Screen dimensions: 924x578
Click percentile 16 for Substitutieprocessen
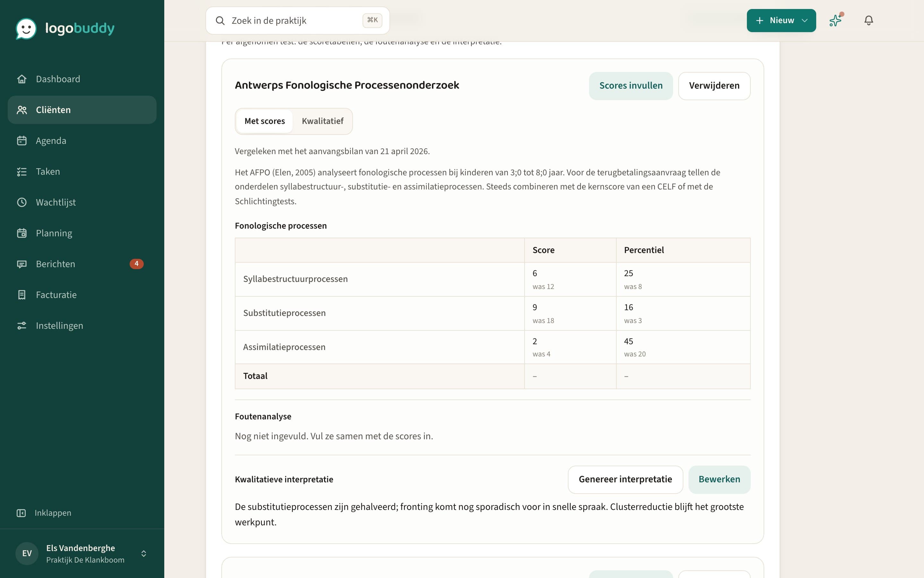[629, 307]
